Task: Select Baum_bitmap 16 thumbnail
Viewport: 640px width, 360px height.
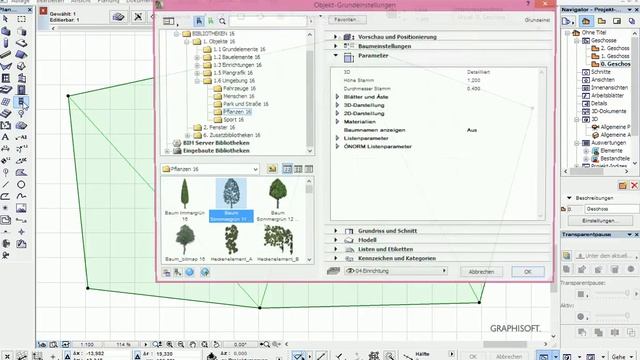Action: click(x=185, y=243)
